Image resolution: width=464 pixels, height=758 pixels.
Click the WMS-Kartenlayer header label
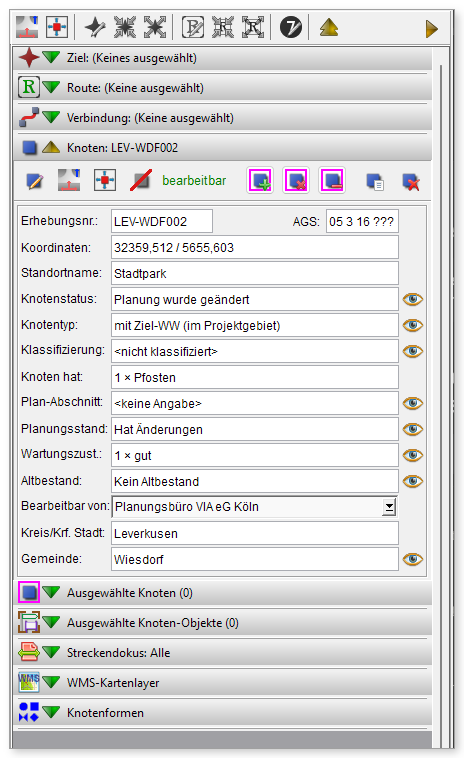[x=113, y=683]
